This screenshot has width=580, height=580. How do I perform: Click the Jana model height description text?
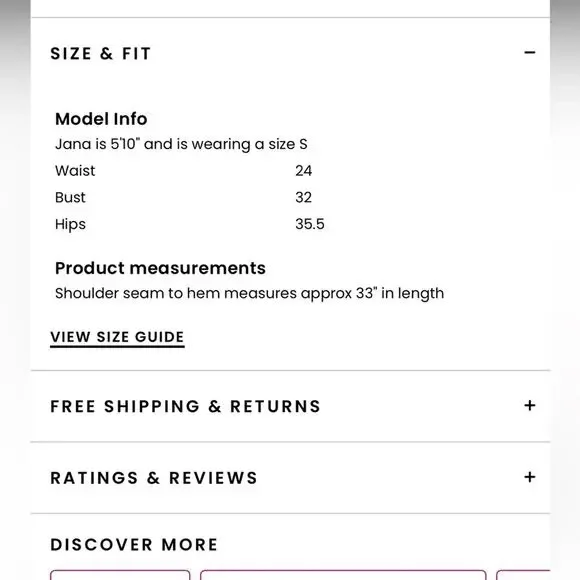(x=181, y=144)
